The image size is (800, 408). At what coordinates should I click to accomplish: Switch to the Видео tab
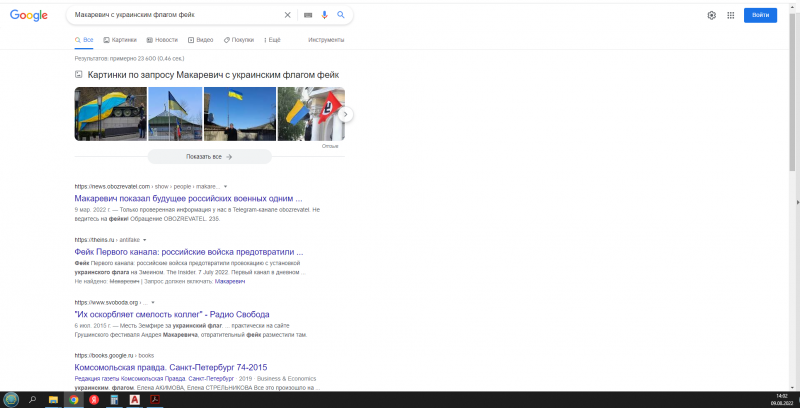[x=201, y=40]
